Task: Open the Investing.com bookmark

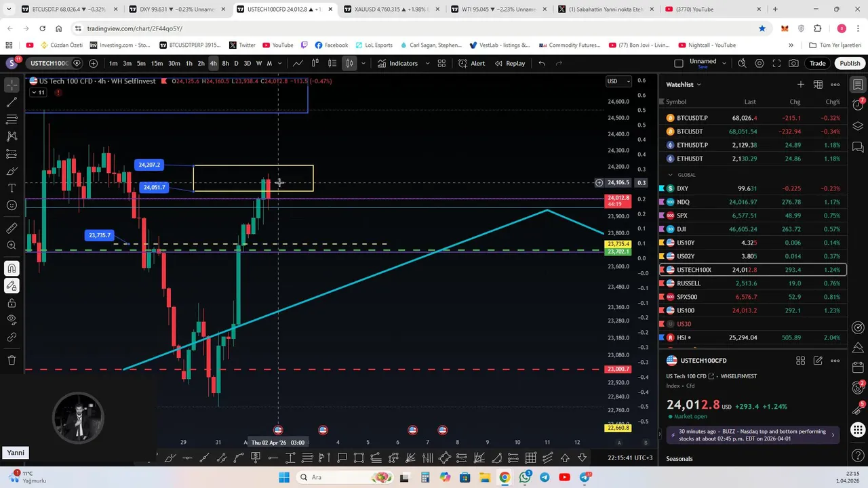Action: 119,45
